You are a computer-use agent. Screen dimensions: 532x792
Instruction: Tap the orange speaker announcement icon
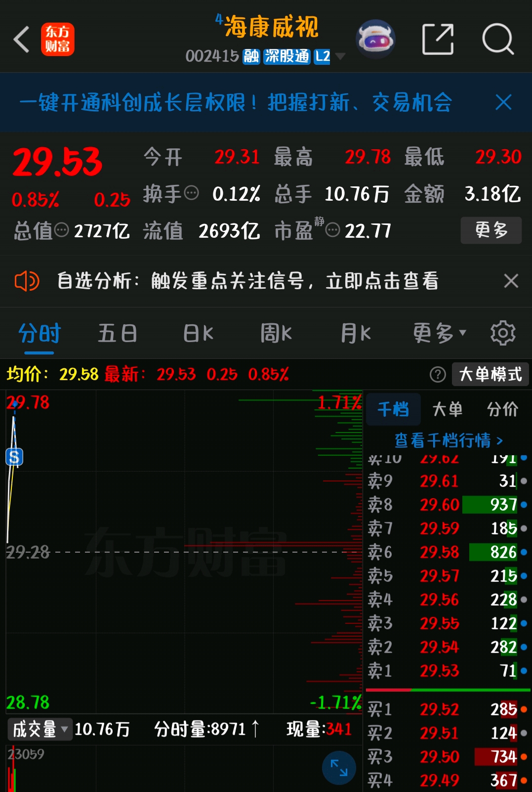tap(27, 281)
